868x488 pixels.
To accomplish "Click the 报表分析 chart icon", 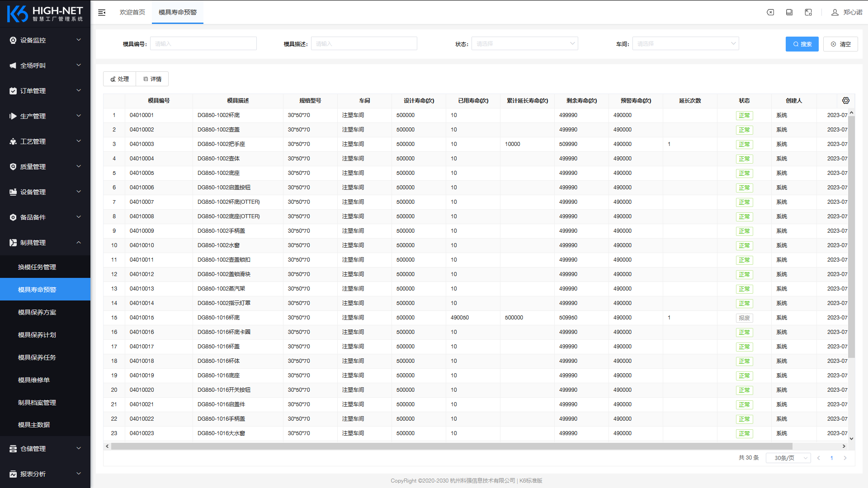I will click(x=13, y=474).
